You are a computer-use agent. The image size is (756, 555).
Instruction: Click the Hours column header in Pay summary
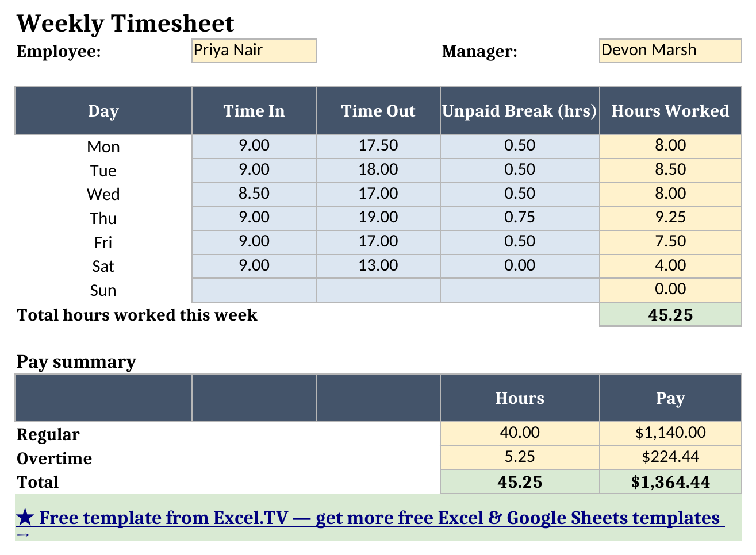(x=520, y=398)
